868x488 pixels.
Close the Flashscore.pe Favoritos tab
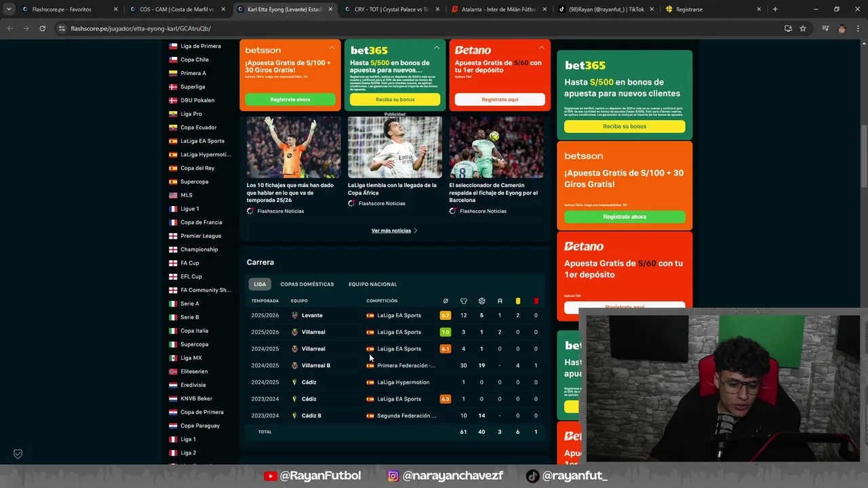[x=115, y=9]
